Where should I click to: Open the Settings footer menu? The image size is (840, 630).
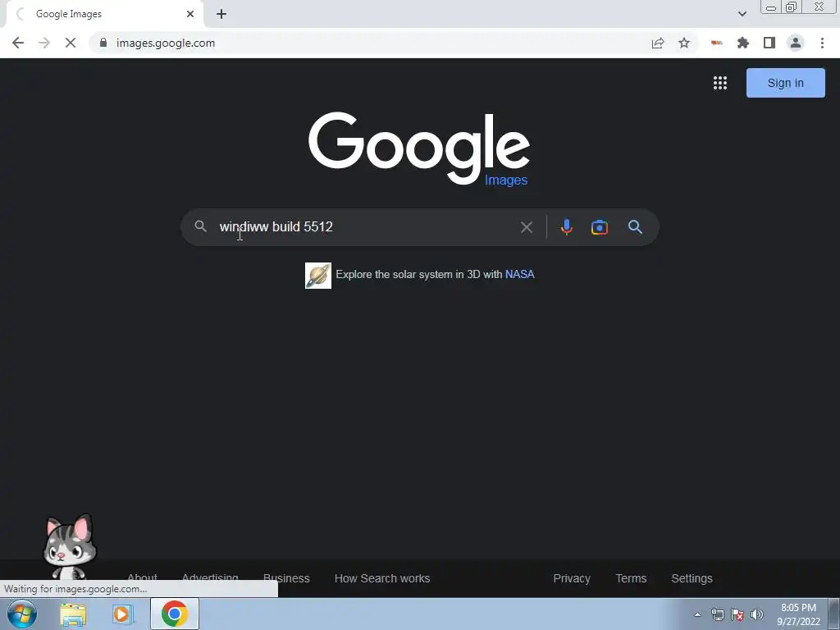(692, 578)
